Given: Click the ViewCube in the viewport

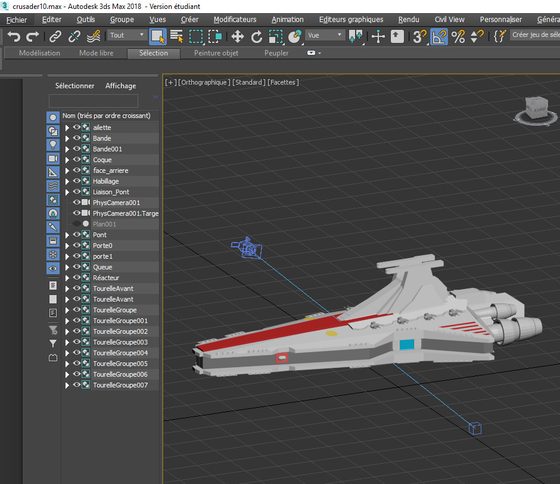Looking at the screenshot, I should (x=536, y=109).
